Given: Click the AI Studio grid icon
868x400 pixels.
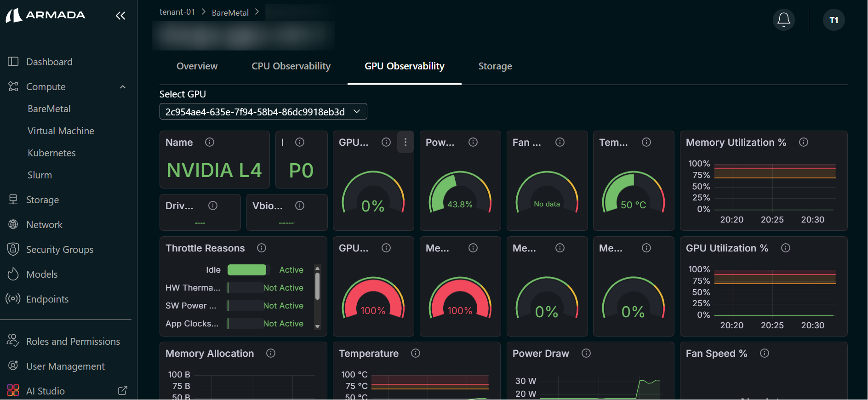Looking at the screenshot, I should coord(13,391).
